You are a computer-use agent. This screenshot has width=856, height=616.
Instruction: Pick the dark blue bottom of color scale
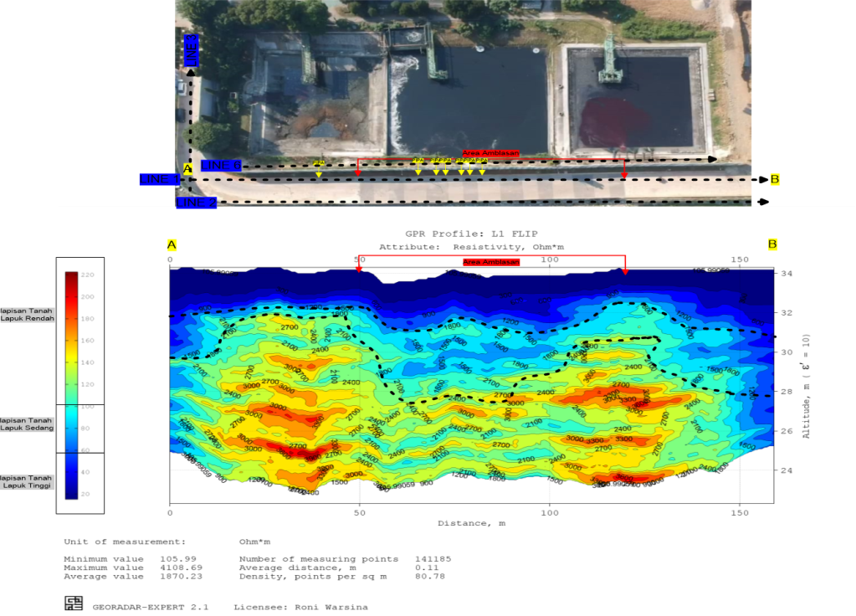[71, 494]
